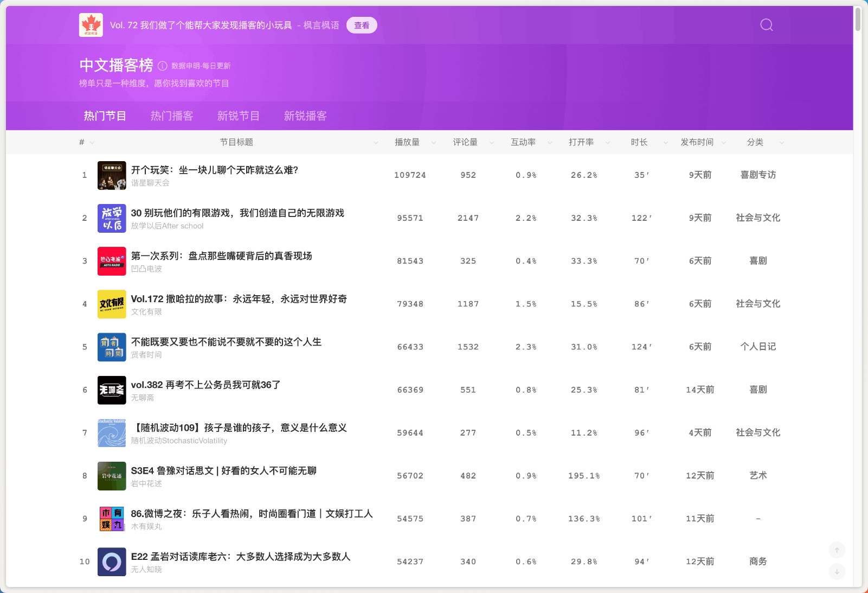Switch to the 新锐节目 tab
Viewport: 868px width, 593px height.
point(238,116)
